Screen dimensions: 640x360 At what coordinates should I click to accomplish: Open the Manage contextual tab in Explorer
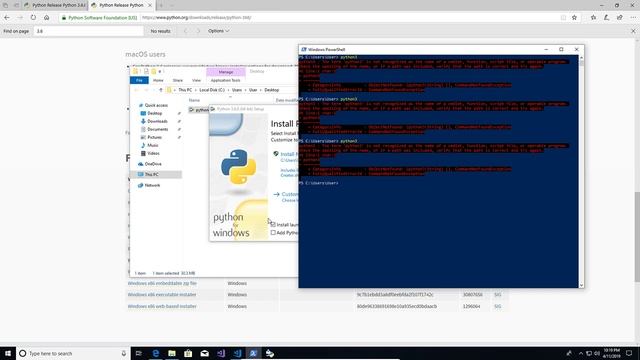point(226,72)
